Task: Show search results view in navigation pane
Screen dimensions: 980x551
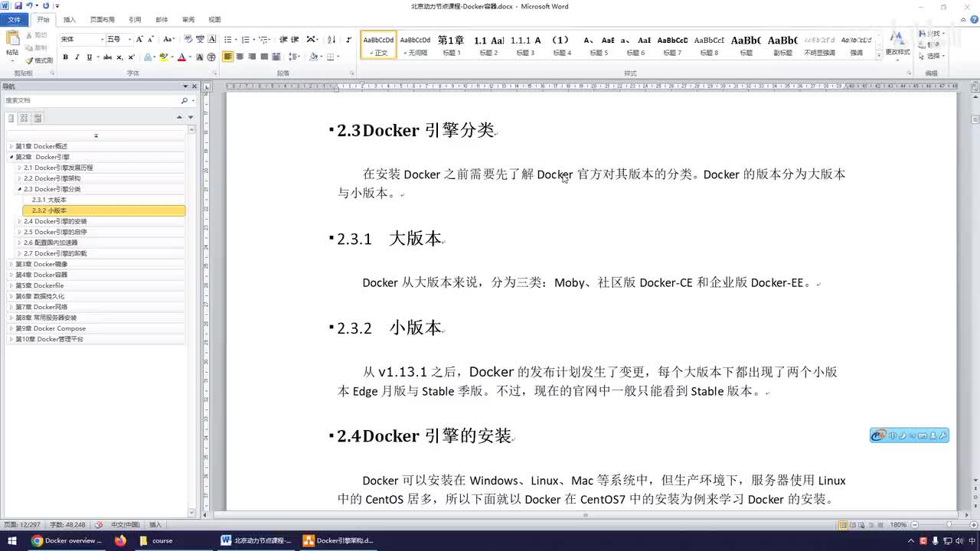Action: pos(38,118)
